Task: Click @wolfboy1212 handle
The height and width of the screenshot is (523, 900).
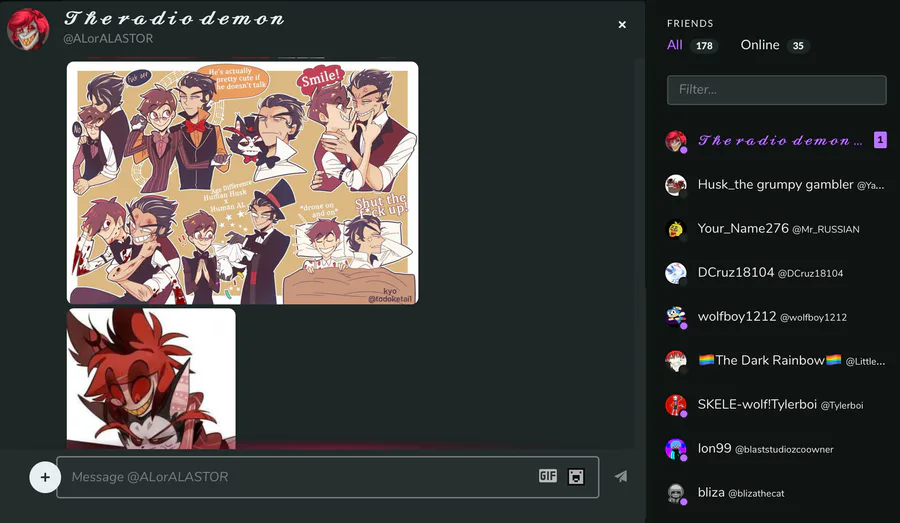Action: [813, 317]
